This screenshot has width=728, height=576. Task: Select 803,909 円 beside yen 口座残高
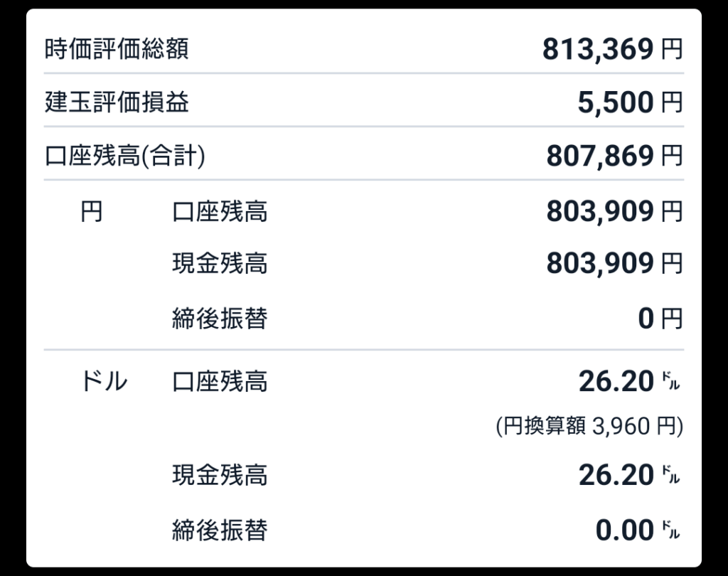pos(614,211)
